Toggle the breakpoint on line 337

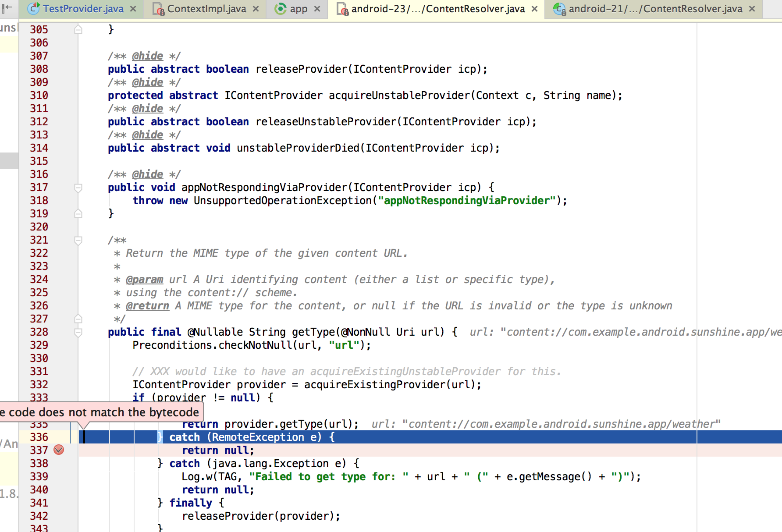59,450
